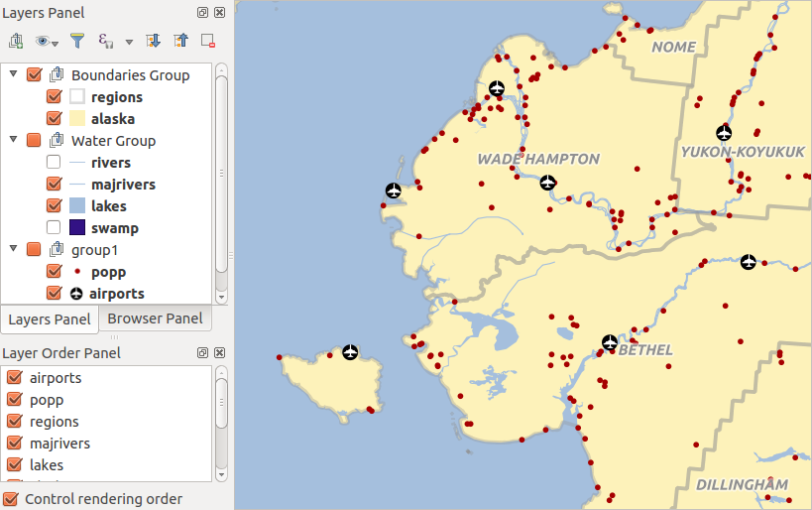Collapse the Water Group tree
812x510 pixels.
pos(14,141)
